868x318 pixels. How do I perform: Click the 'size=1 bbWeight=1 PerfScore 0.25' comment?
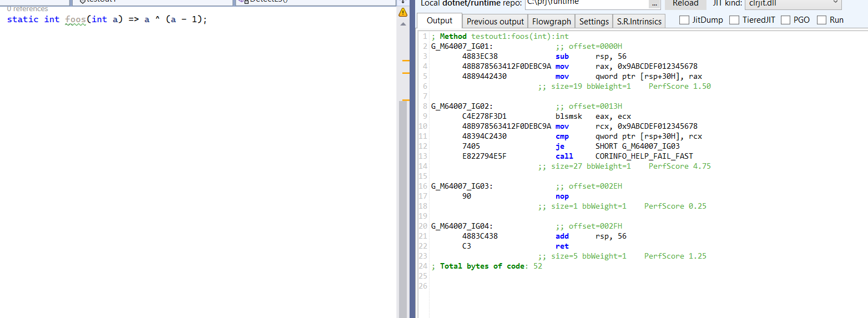[622, 206]
